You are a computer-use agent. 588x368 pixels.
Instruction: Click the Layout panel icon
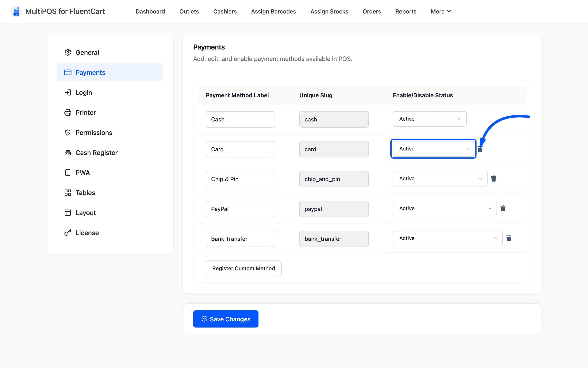(68, 213)
